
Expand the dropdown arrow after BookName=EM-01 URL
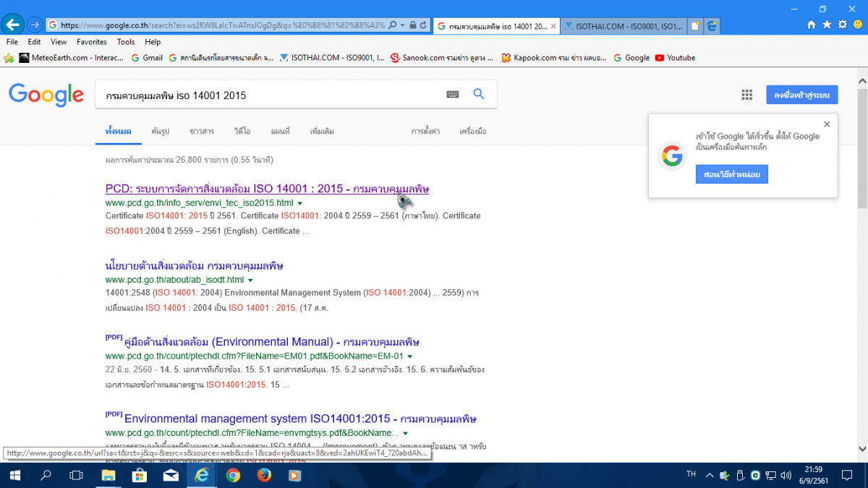coord(409,356)
